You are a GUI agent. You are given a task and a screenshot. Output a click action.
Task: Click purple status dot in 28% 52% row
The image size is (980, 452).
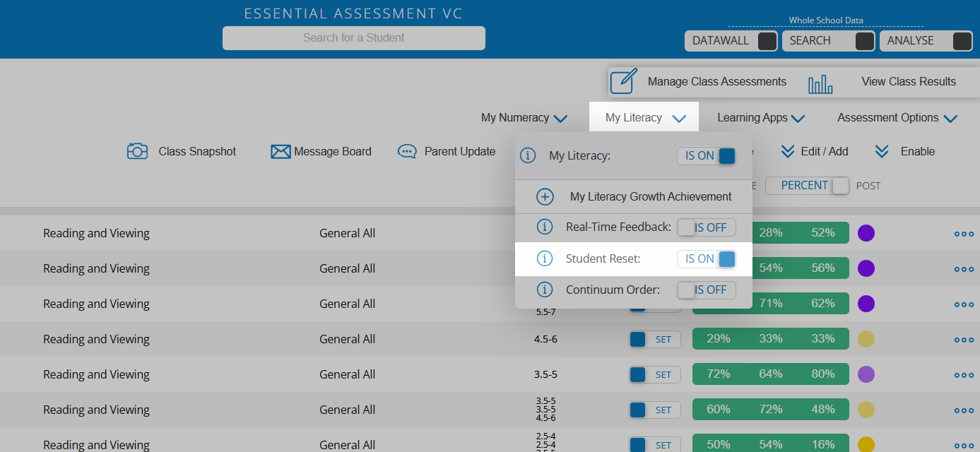coord(866,233)
